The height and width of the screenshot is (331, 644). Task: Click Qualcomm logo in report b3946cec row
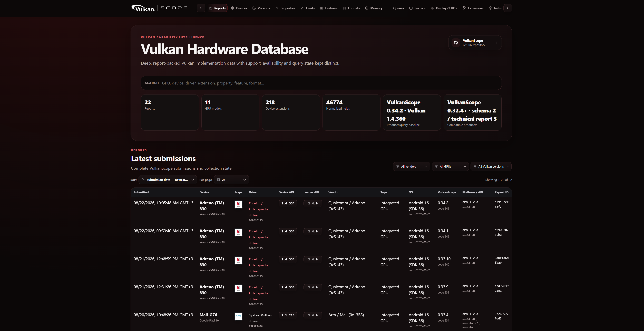pyautogui.click(x=238, y=204)
